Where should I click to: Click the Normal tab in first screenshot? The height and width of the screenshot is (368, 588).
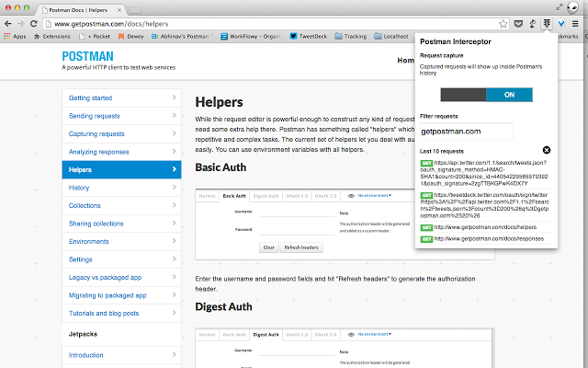point(207,196)
